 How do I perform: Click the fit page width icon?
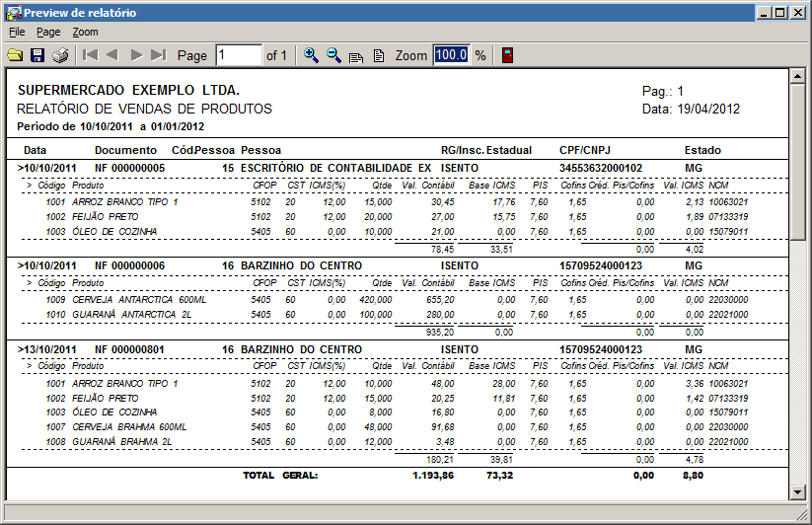(x=356, y=56)
